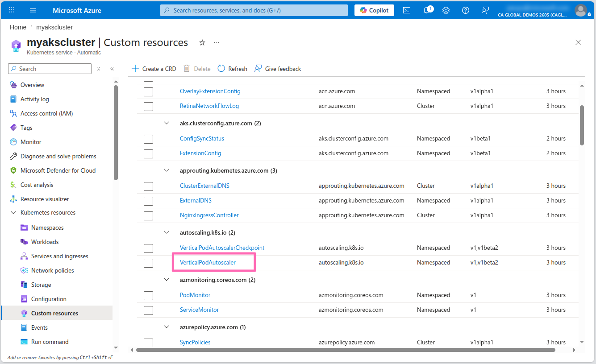Click the Network policies icon
Screen dimensions: 596x364
(24, 270)
